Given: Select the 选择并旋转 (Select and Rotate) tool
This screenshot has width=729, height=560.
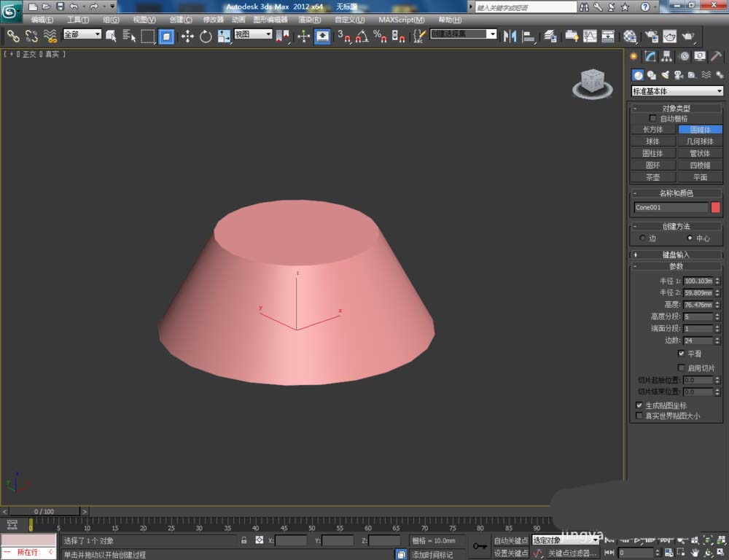Looking at the screenshot, I should pos(206,36).
